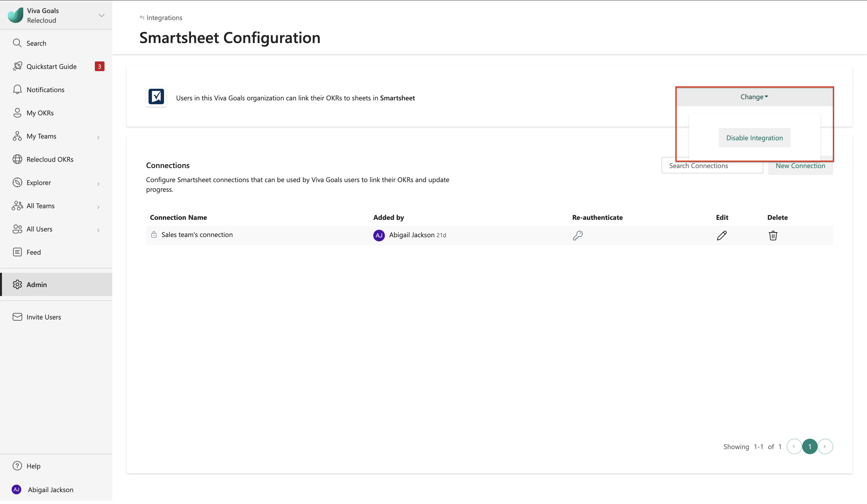Open Abigail Jackson profile at bottom
Screen dimensions: 867x504
point(50,489)
